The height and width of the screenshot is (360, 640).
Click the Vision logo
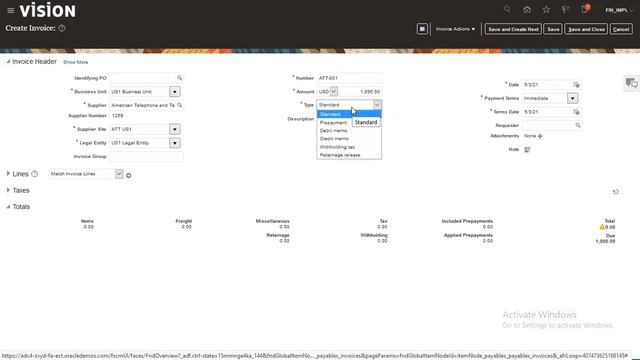click(47, 10)
